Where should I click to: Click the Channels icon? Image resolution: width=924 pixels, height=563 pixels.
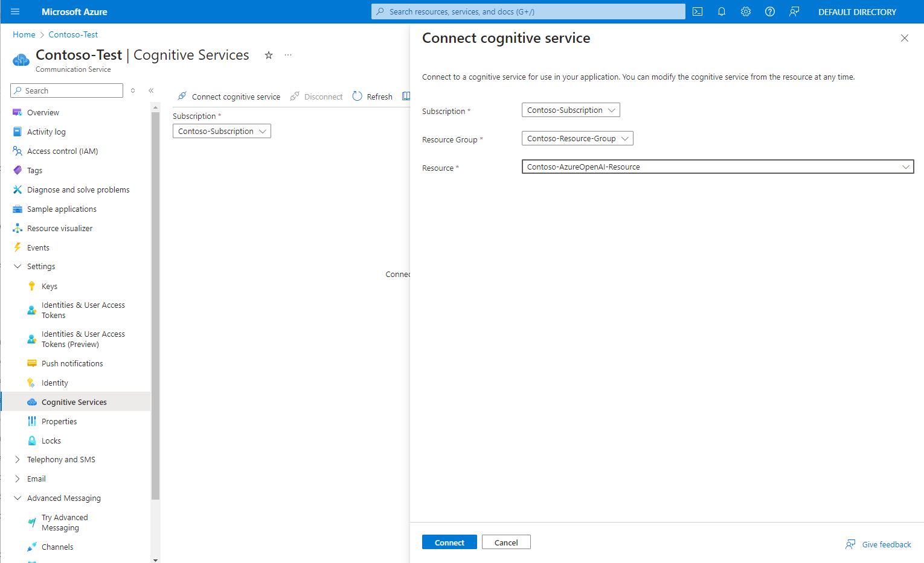[32, 547]
